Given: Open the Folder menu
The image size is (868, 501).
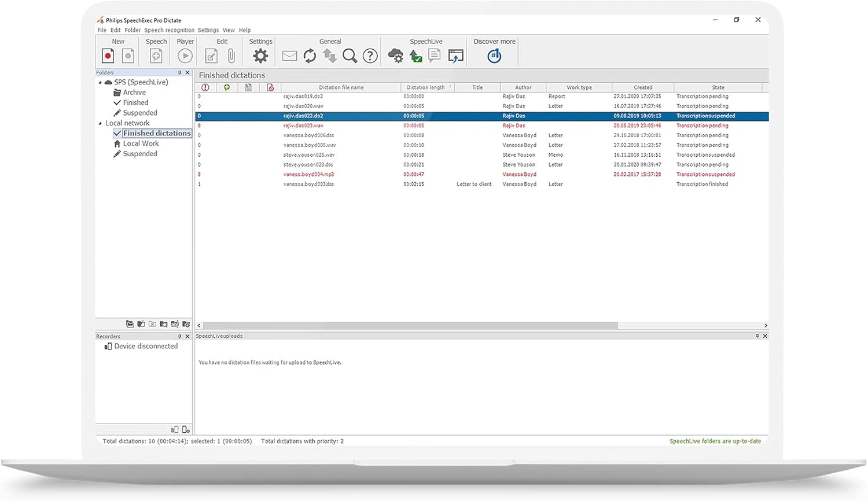Looking at the screenshot, I should point(133,30).
